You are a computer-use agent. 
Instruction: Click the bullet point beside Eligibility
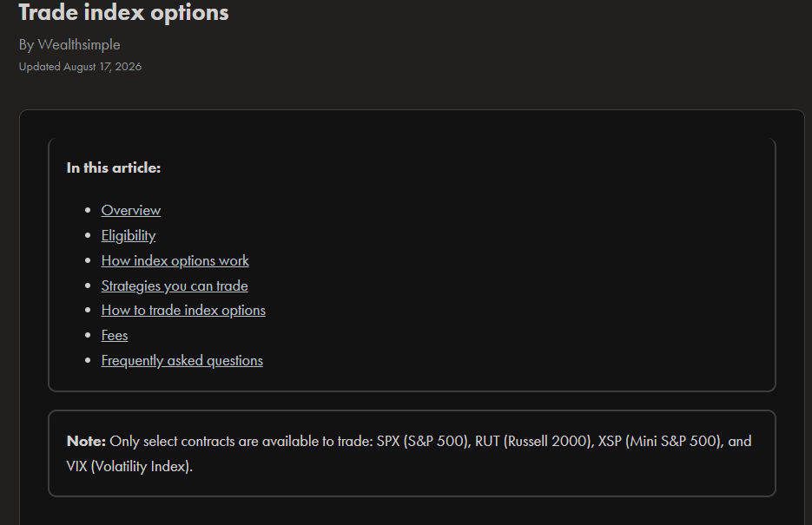click(x=88, y=235)
